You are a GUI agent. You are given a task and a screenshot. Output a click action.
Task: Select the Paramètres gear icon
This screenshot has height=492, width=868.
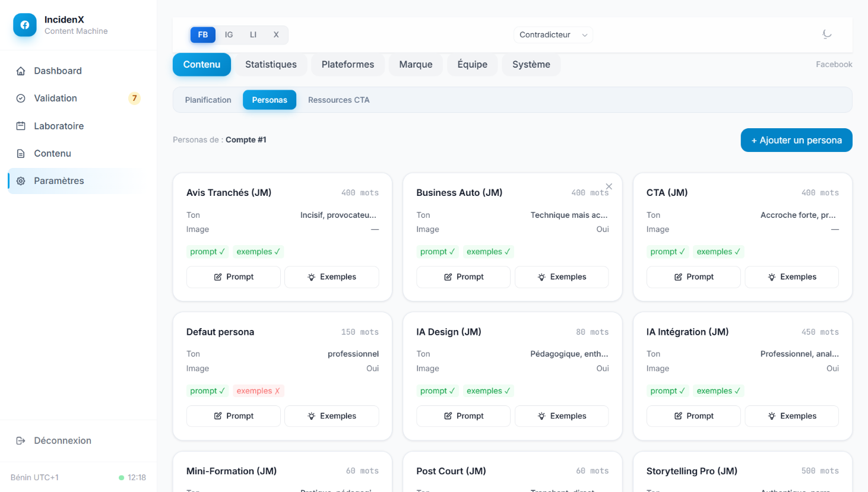[x=21, y=181]
